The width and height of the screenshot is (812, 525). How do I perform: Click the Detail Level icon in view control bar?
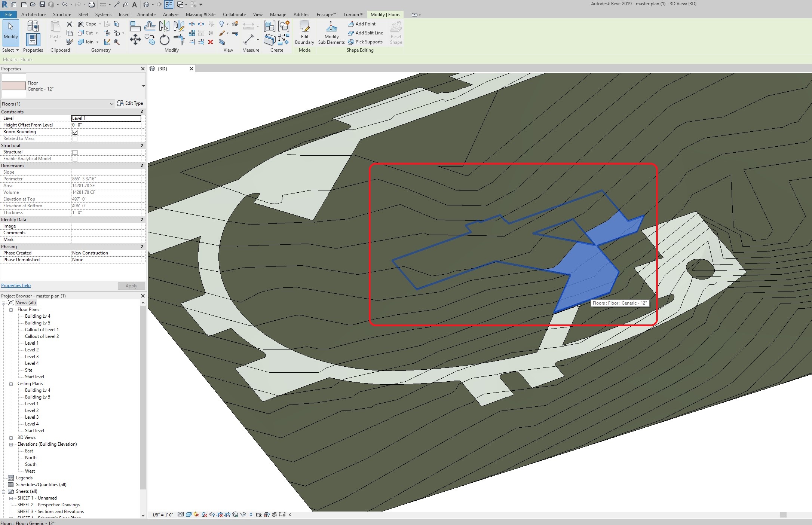(181, 515)
